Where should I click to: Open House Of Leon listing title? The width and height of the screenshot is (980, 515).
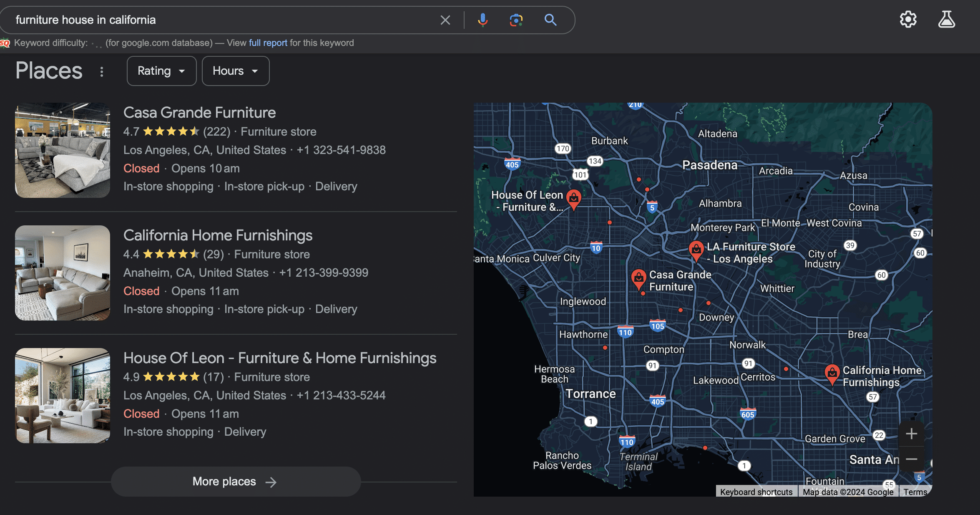click(280, 358)
